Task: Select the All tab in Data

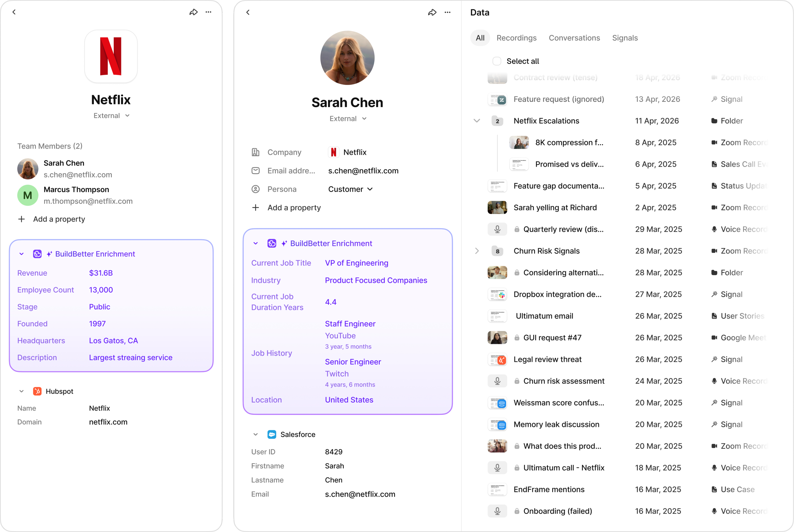Action: [480, 38]
